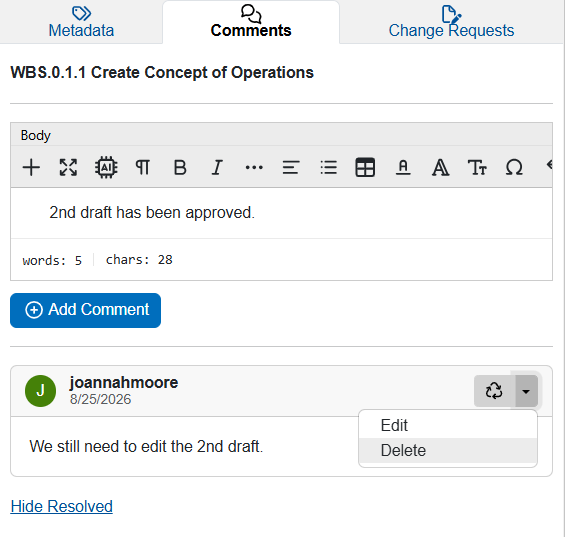Click the resolve comment recycle icon
This screenshot has height=537, width=565.
coord(494,391)
